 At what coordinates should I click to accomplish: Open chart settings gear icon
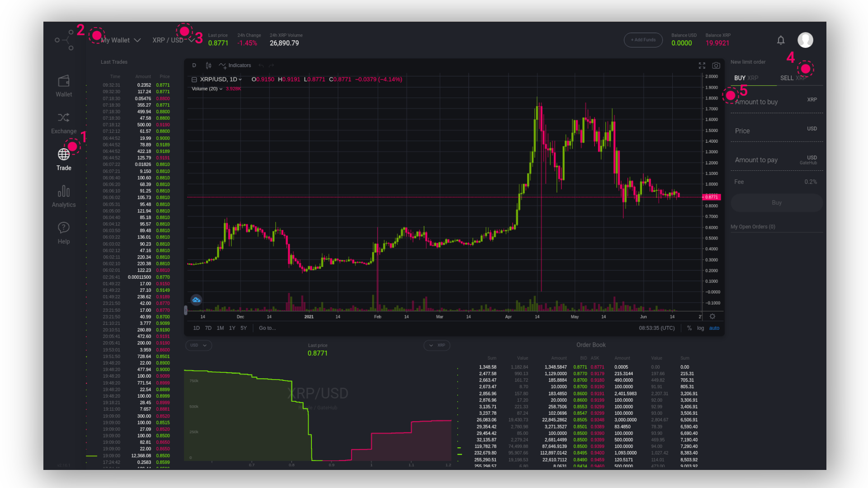pos(712,317)
